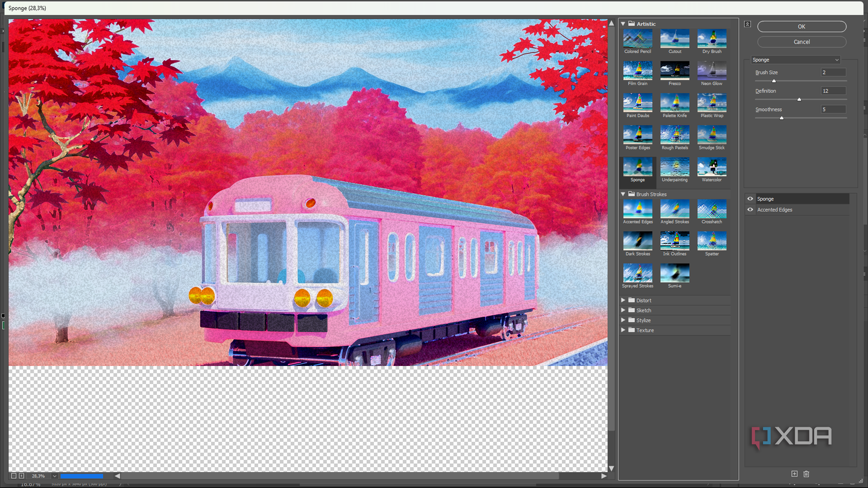Add a new effect layer
This screenshot has height=488, width=868.
click(795, 474)
